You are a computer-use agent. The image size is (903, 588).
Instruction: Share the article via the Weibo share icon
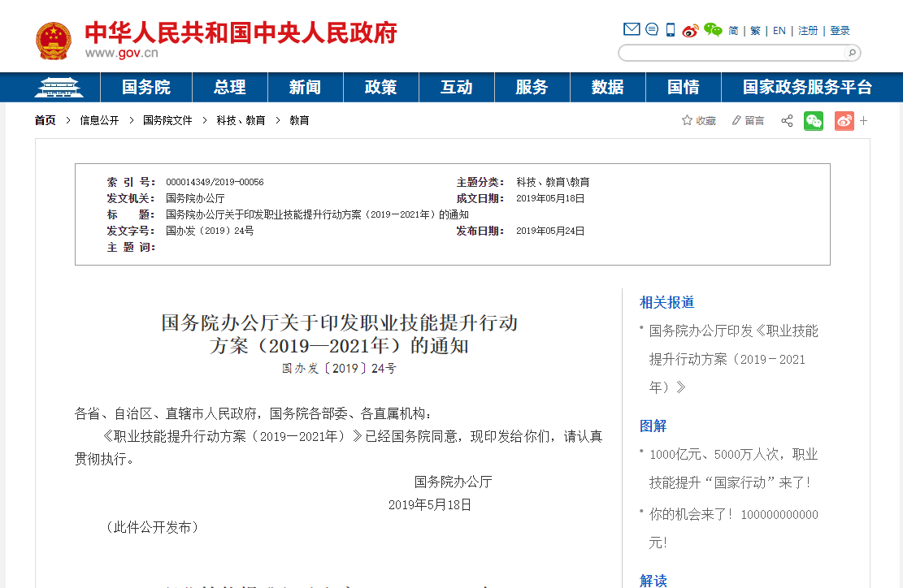click(844, 120)
